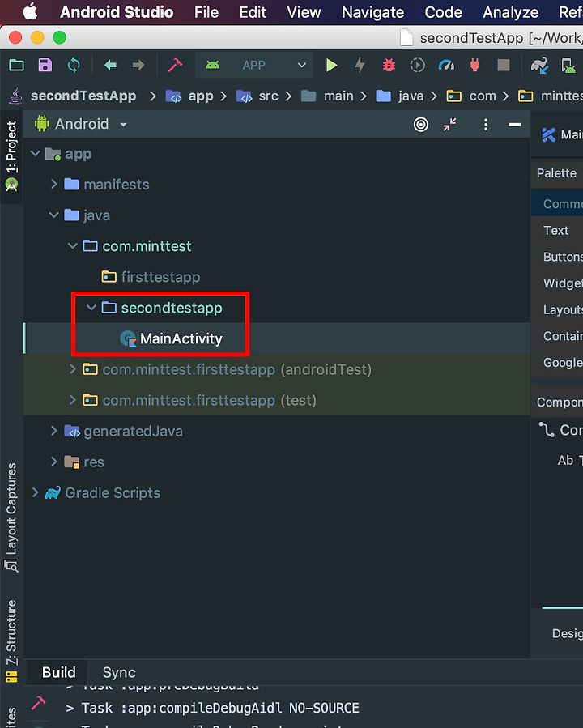Expand Gradle Scripts node
The width and height of the screenshot is (583, 728).
[36, 492]
